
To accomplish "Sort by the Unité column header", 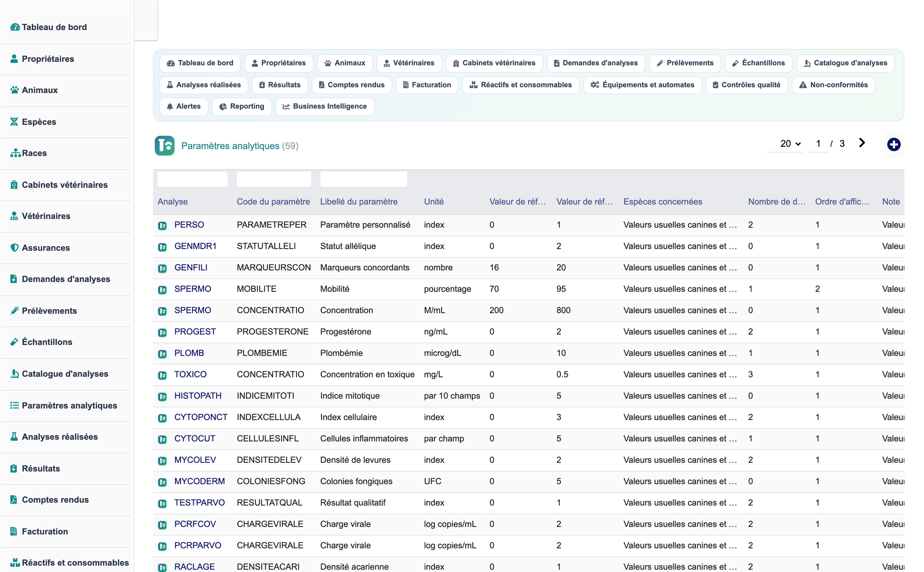I will tap(434, 202).
